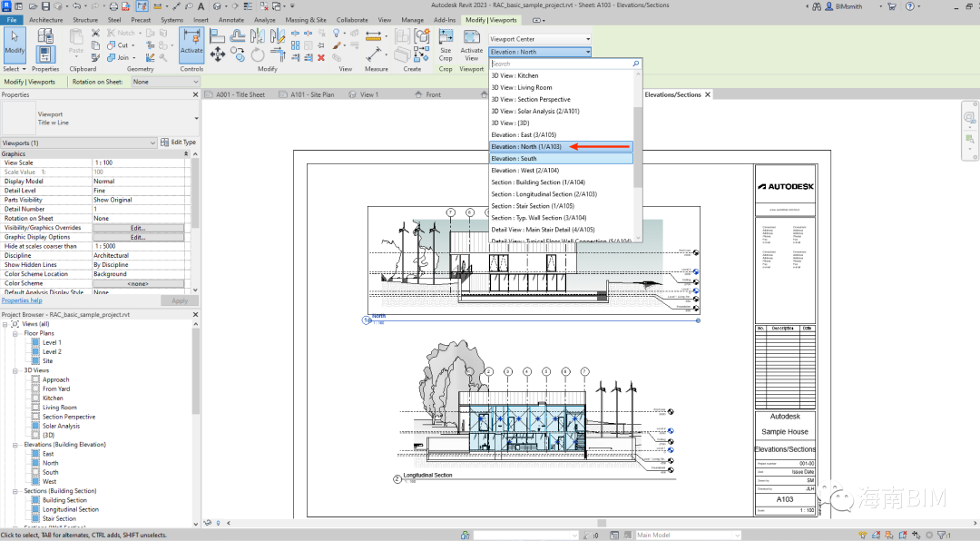Collapse the Graphics properties group

click(x=186, y=153)
